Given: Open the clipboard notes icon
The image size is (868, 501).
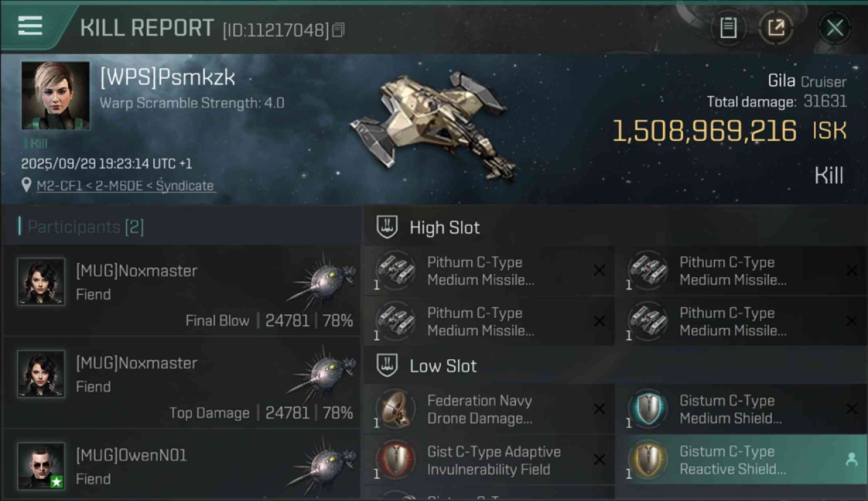Looking at the screenshot, I should (x=728, y=28).
